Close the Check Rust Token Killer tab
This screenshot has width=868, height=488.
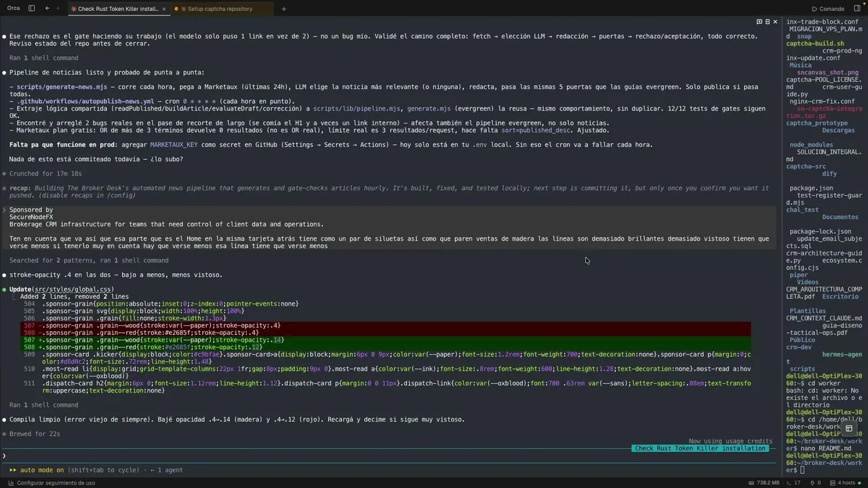[x=163, y=9]
